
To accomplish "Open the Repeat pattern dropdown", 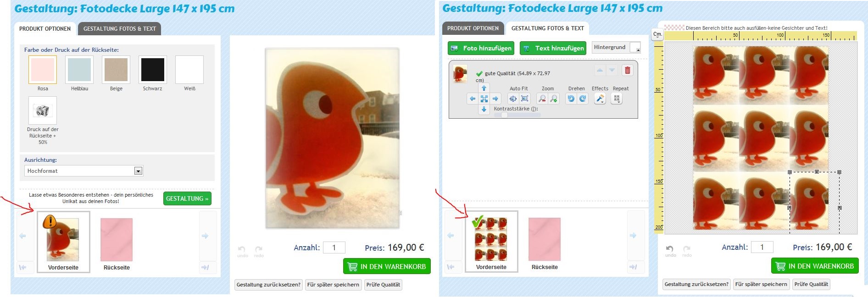I will (617, 99).
